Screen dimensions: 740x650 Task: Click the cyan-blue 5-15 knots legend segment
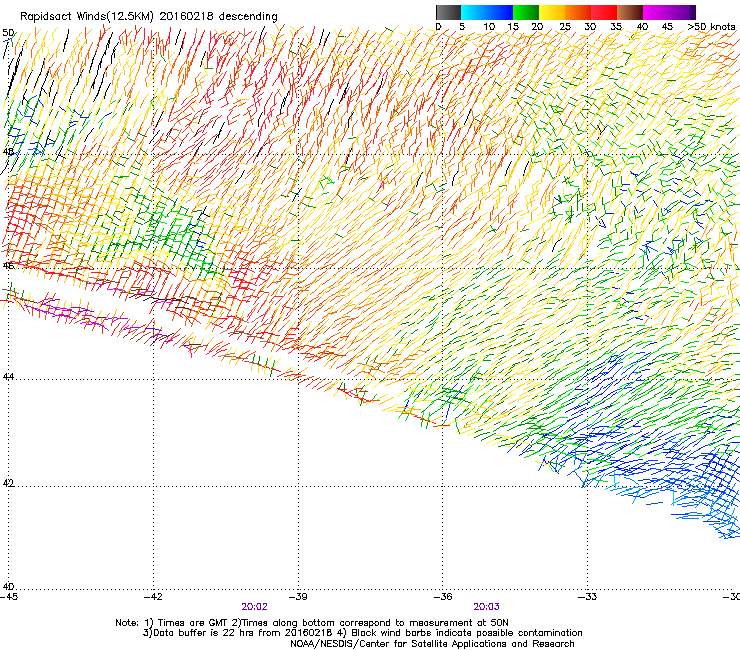[487, 12]
